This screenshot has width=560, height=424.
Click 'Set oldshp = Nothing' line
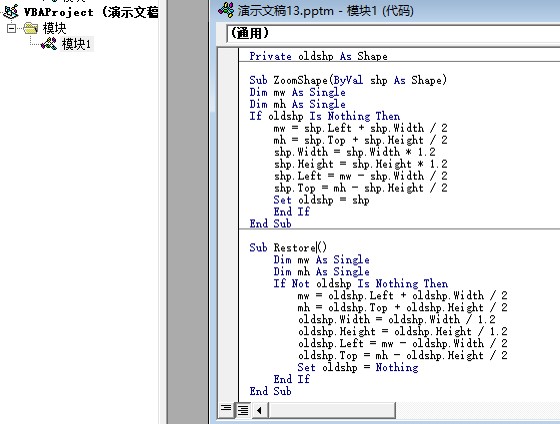[x=358, y=367]
